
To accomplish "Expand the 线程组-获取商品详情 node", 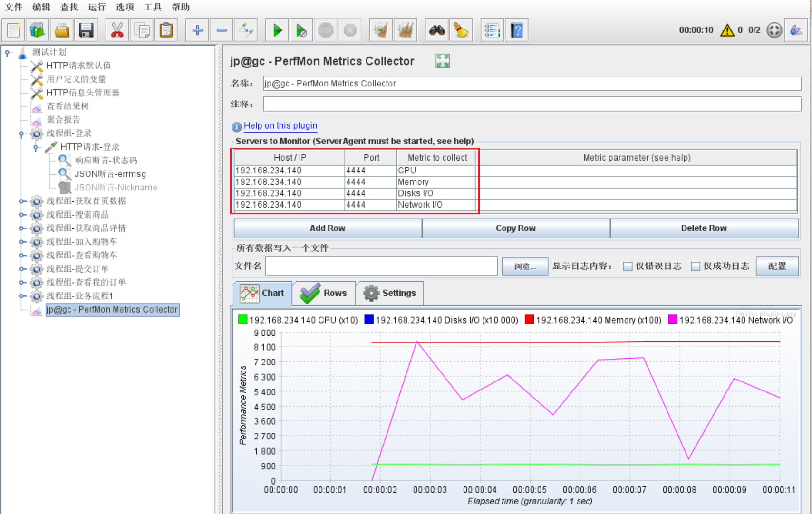I will tap(22, 228).
